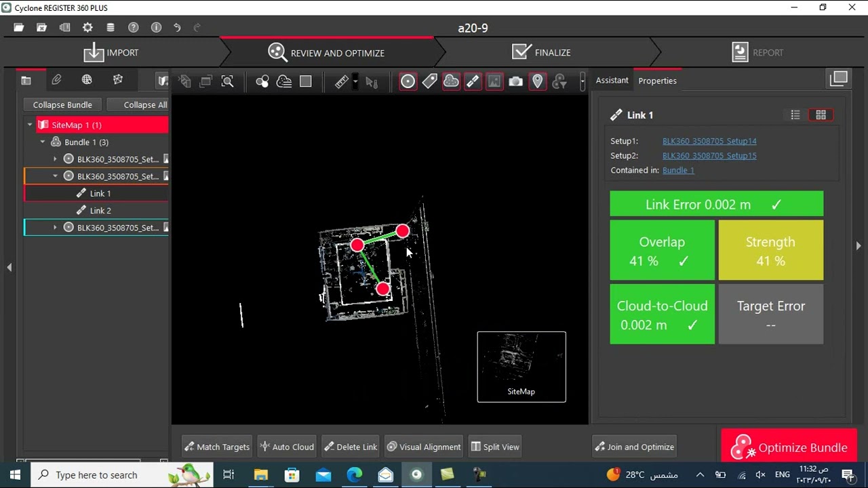Toggle the tag labels display icon
The height and width of the screenshot is (488, 868).
(x=429, y=81)
